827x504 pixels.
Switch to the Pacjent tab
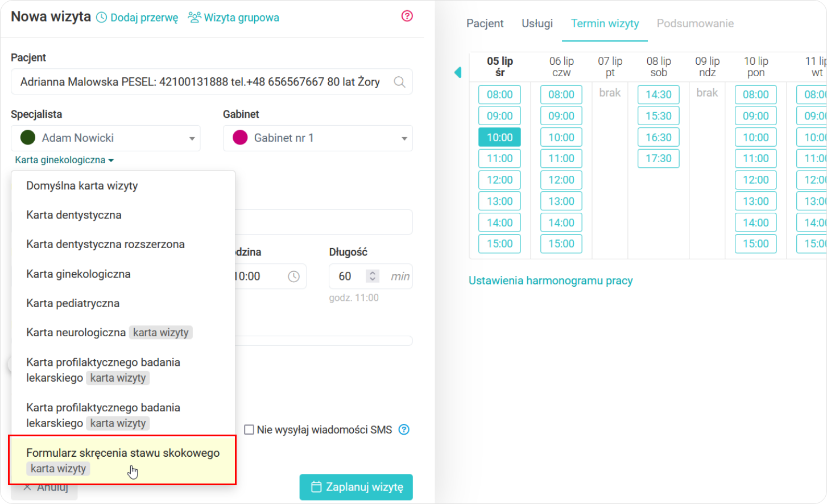[x=485, y=23]
